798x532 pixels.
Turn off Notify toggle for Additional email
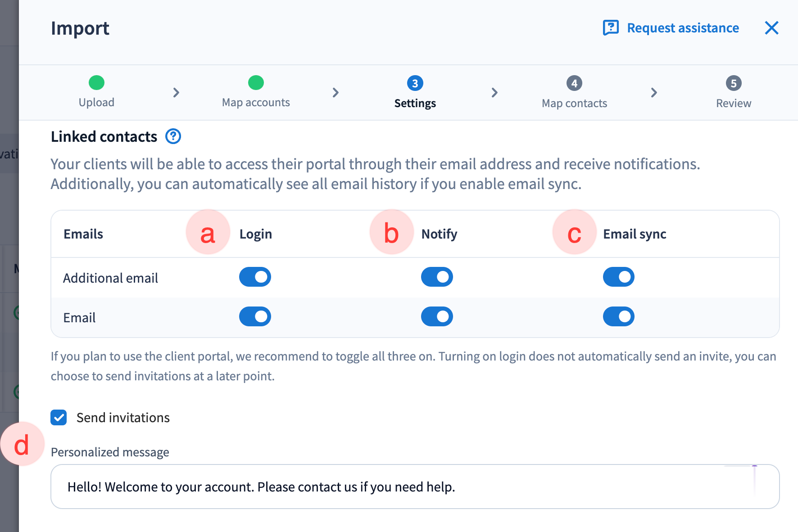tap(437, 277)
